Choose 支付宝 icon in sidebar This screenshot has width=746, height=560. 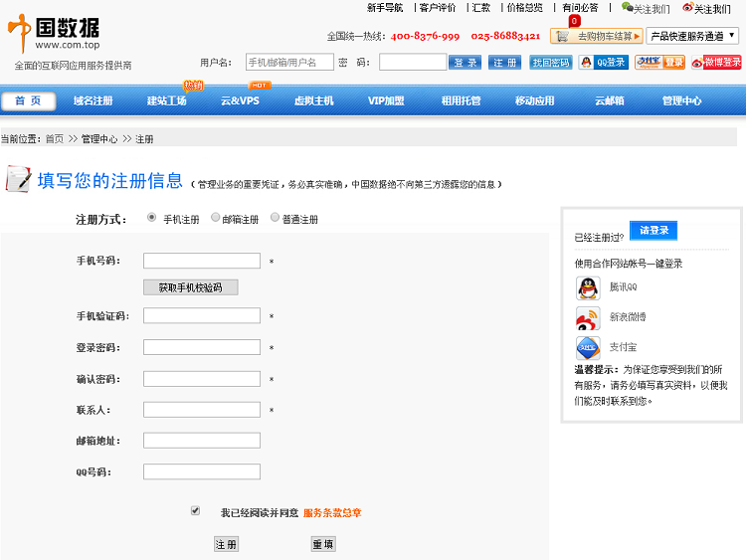pos(588,348)
